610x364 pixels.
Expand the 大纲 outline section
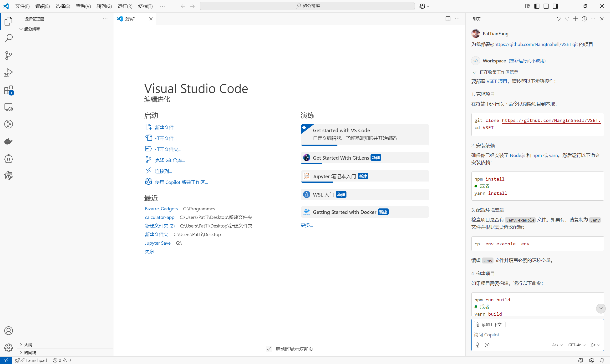(x=65, y=345)
